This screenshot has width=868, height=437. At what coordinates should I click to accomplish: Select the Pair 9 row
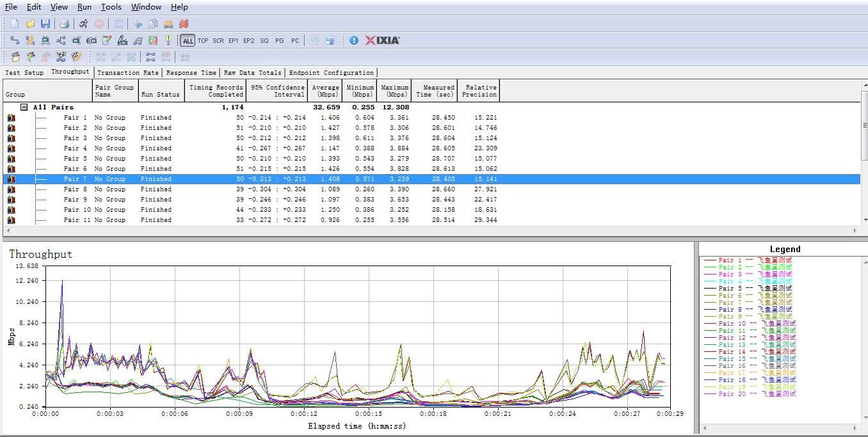pos(431,200)
